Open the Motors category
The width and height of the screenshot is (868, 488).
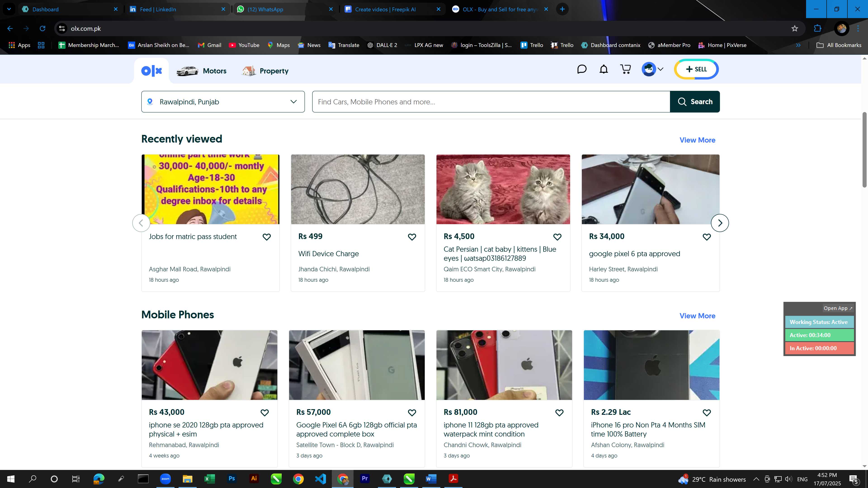(x=201, y=71)
